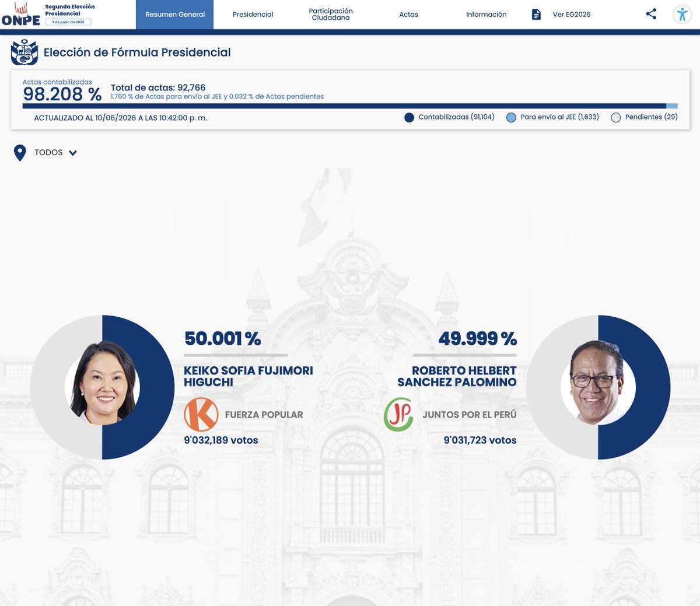The image size is (700, 606).
Task: Click the JUNTOS POR EL PERÚ label
Action: [470, 415]
